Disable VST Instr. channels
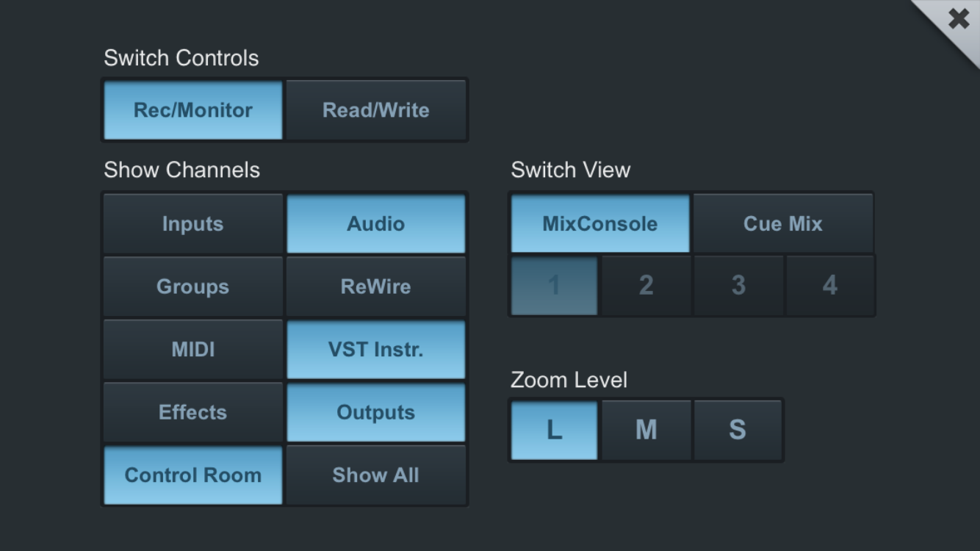 pyautogui.click(x=375, y=350)
